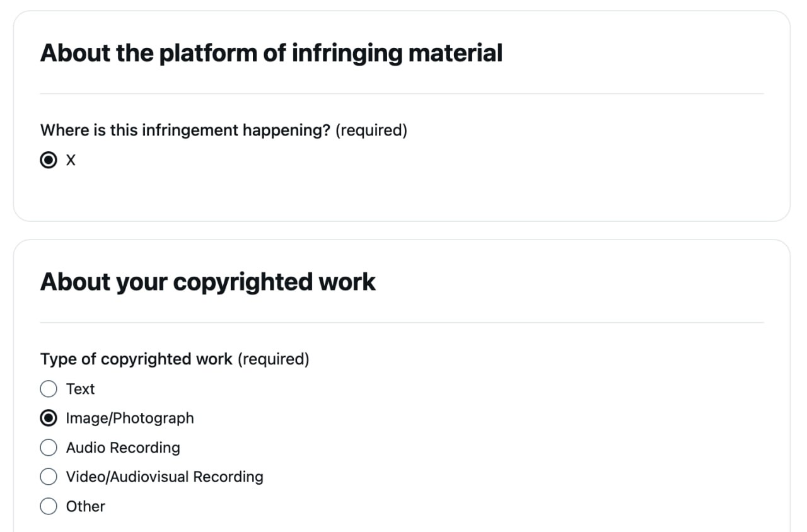Viewport: 807px width, 532px height.
Task: Click the empty Text radio circle
Action: click(x=49, y=389)
